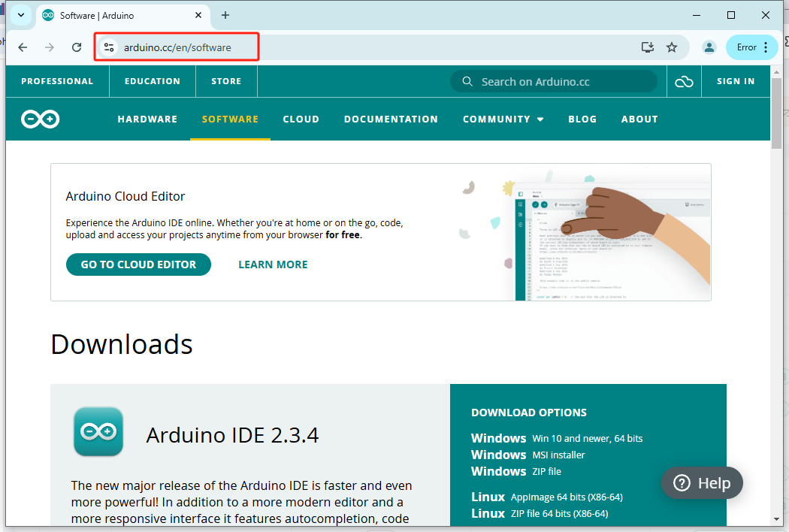Viewport: 789px width, 532px height.
Task: Click the Arduino favicon on the browser tab
Action: tap(48, 16)
